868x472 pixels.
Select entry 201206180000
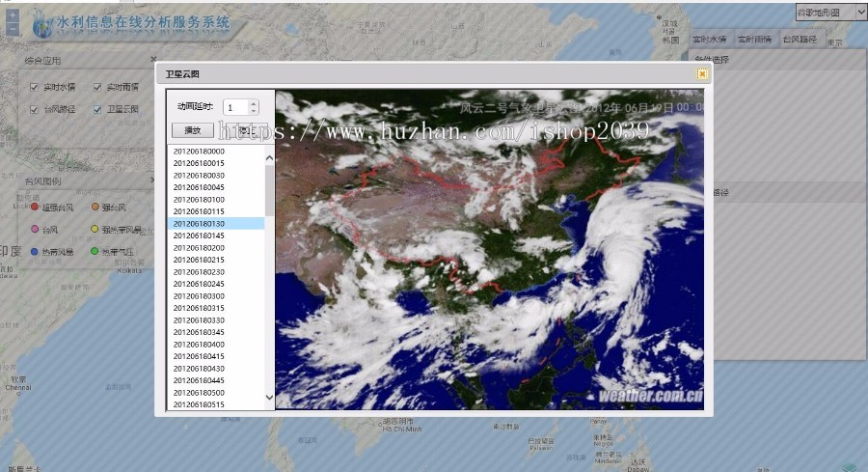216,152
